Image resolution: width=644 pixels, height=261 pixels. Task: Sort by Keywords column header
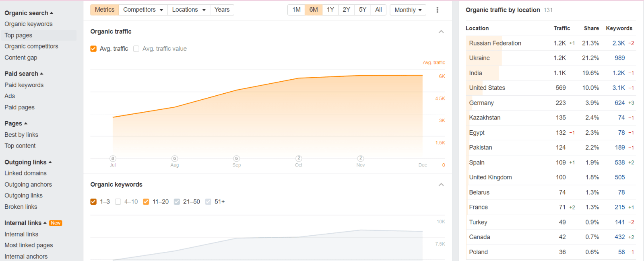point(619,28)
